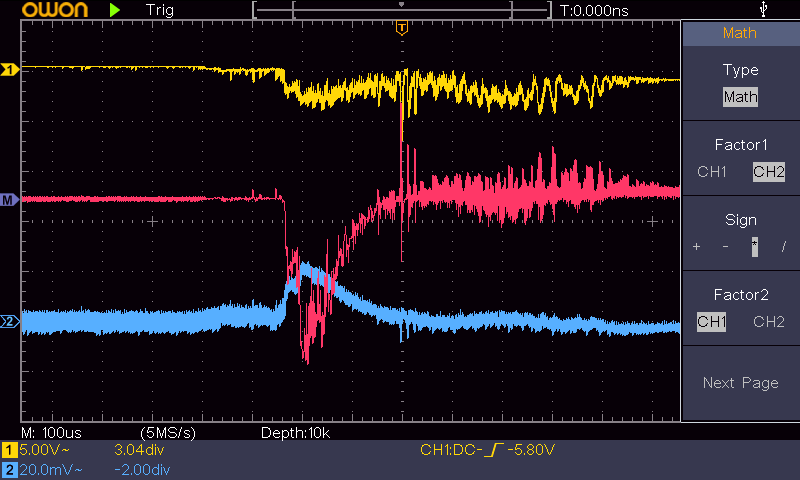Image resolution: width=800 pixels, height=480 pixels.
Task: Set Factor1 to CH1
Action: click(x=711, y=172)
